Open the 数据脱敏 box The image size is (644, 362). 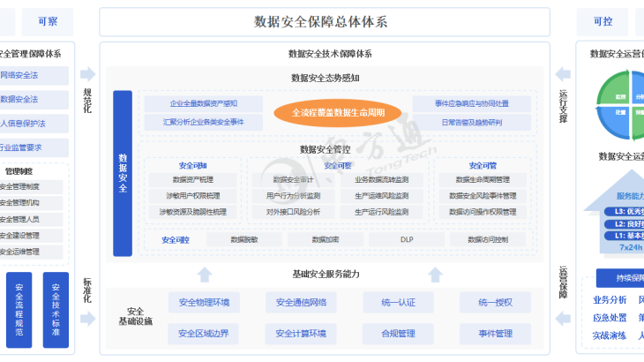pos(244,239)
